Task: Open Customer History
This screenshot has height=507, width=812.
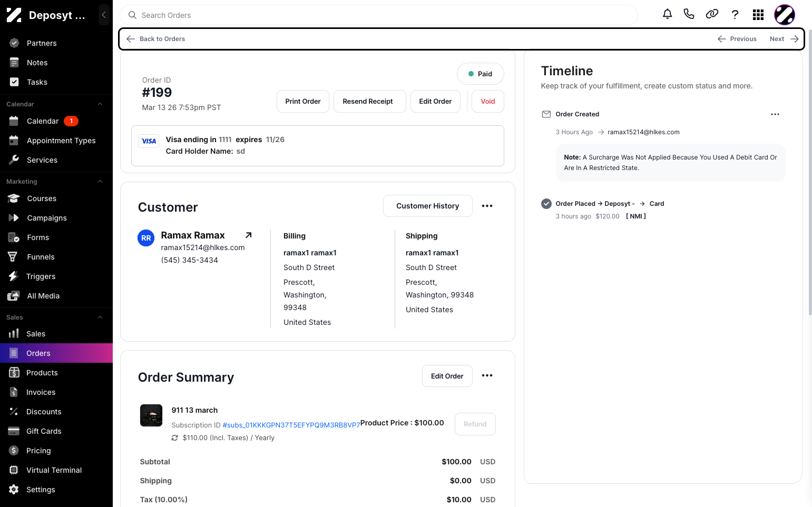Action: click(428, 206)
